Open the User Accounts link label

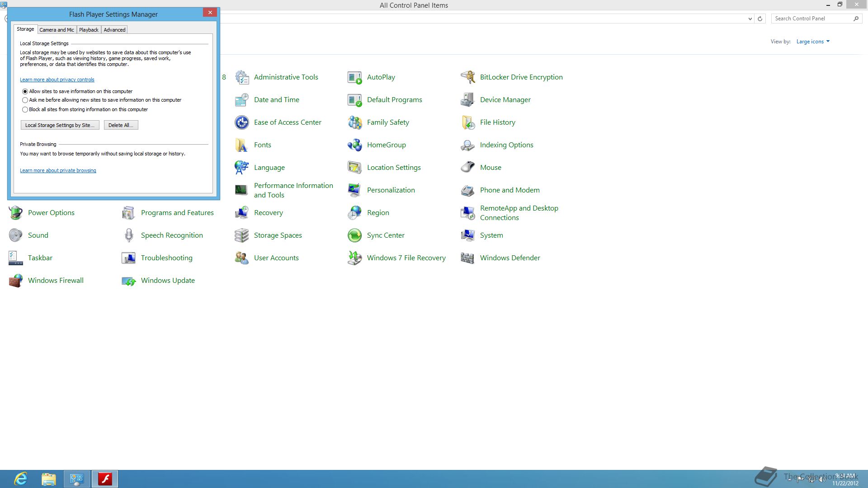276,258
